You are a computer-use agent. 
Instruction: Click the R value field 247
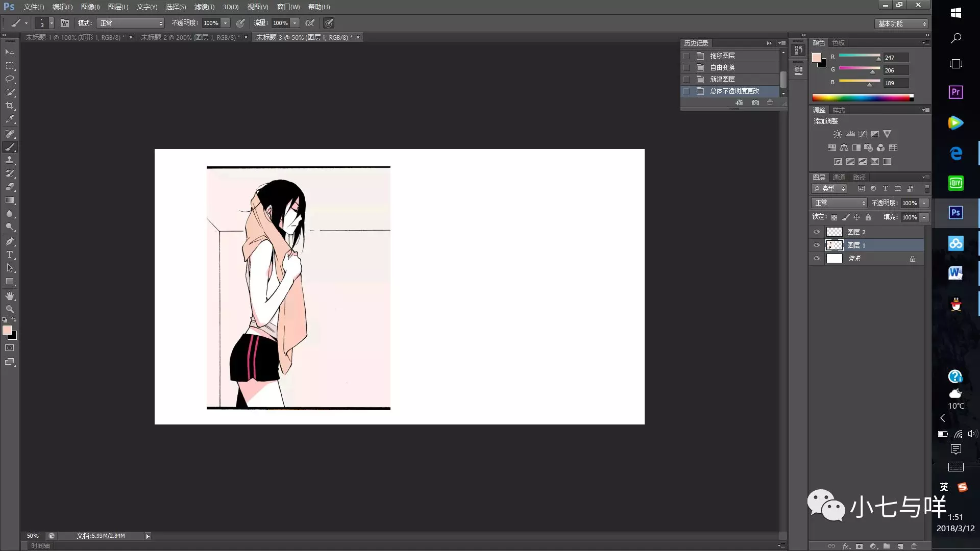coord(896,58)
